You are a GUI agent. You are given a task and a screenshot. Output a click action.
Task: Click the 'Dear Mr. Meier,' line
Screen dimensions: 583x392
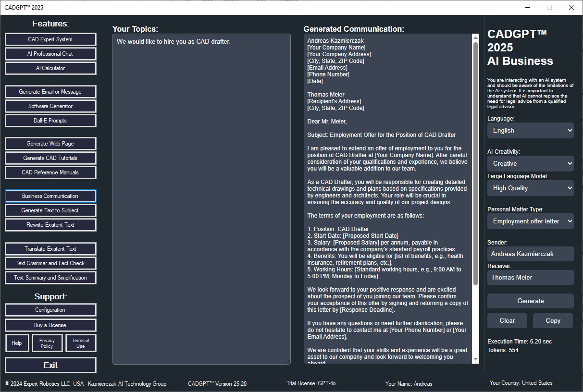coord(327,122)
